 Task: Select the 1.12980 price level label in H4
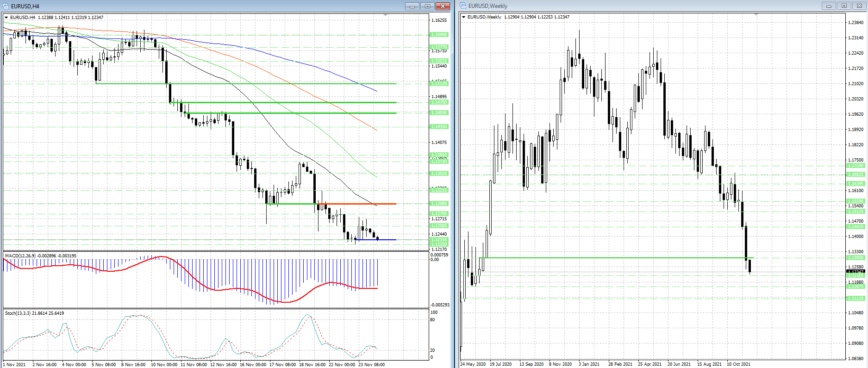coord(439,204)
